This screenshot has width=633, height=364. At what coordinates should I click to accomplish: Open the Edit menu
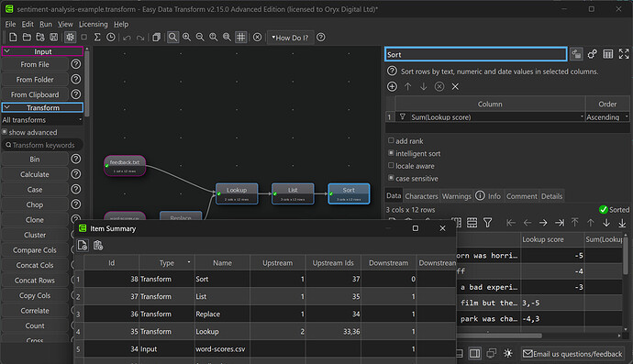pos(28,24)
